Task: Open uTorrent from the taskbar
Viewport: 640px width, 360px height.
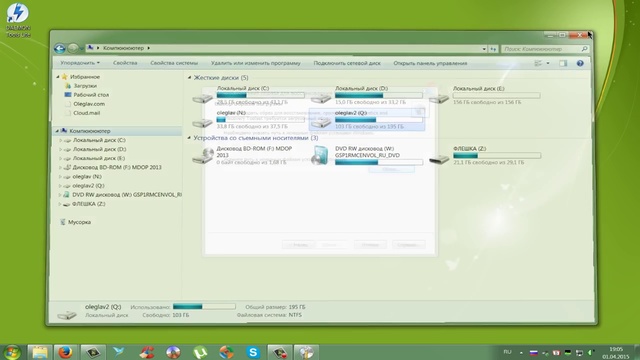Action: point(200,352)
